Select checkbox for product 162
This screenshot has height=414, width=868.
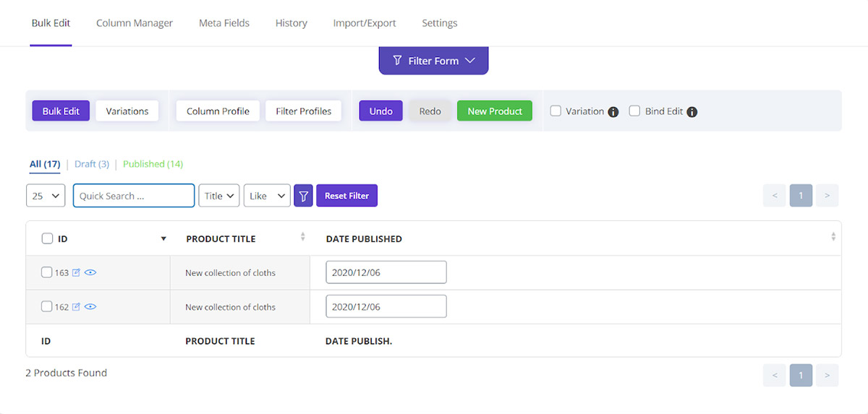tap(47, 307)
